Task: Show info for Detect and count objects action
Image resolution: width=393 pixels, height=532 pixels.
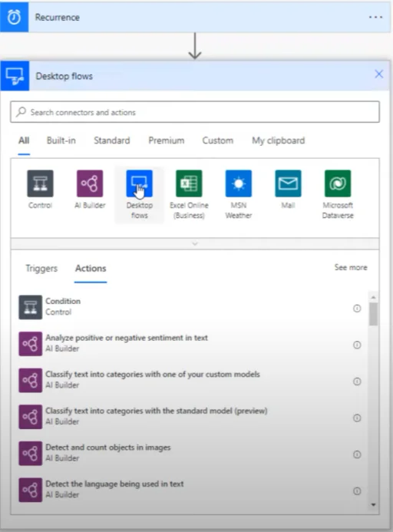Action: tap(357, 454)
